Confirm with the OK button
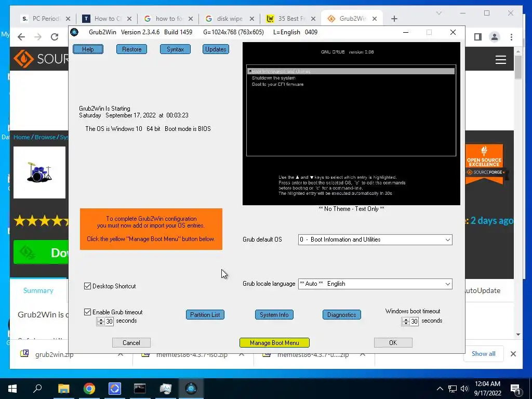This screenshot has height=399, width=532. (x=393, y=343)
